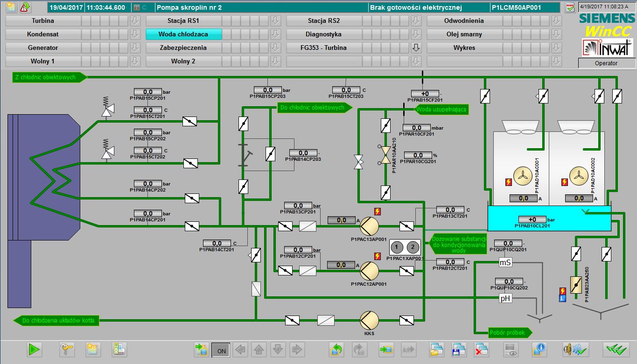The image size is (637, 364).
Task: Click the green double checkmark acknowledge icon
Action: point(616,349)
